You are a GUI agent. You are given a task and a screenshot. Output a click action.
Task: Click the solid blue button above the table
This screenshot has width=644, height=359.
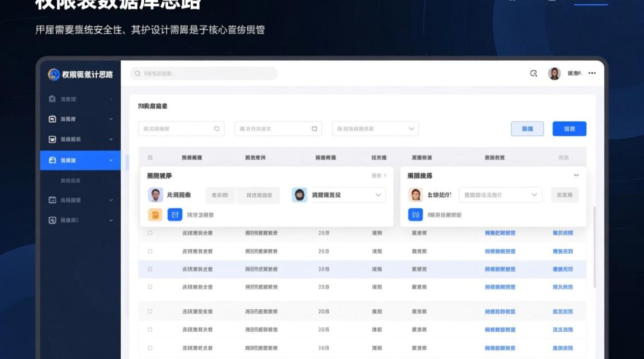569,129
